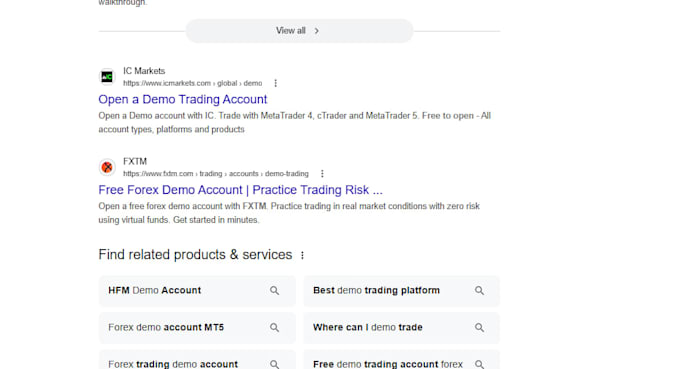The image size is (680, 369).
Task: Open the 'Open a Demo Trading Account' link
Action: 183,99
